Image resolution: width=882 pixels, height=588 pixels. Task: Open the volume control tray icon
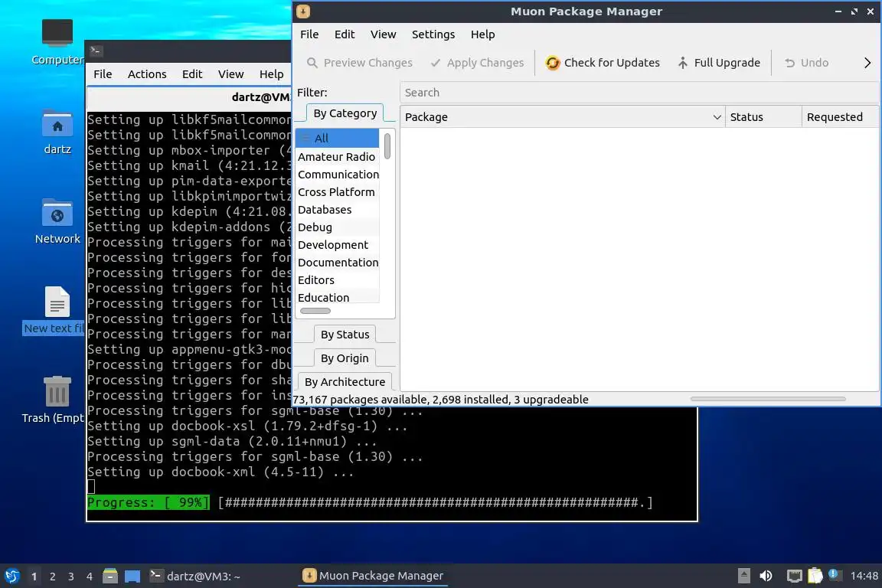click(766, 576)
